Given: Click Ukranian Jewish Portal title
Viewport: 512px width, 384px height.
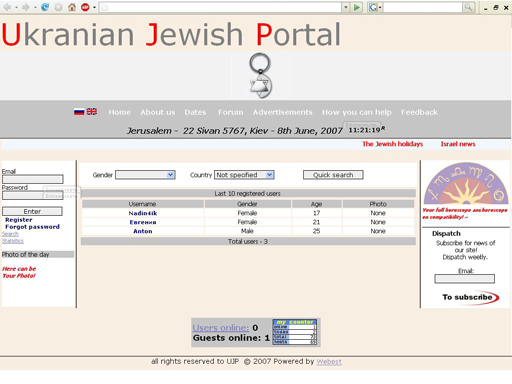Looking at the screenshot, I should 171,34.
